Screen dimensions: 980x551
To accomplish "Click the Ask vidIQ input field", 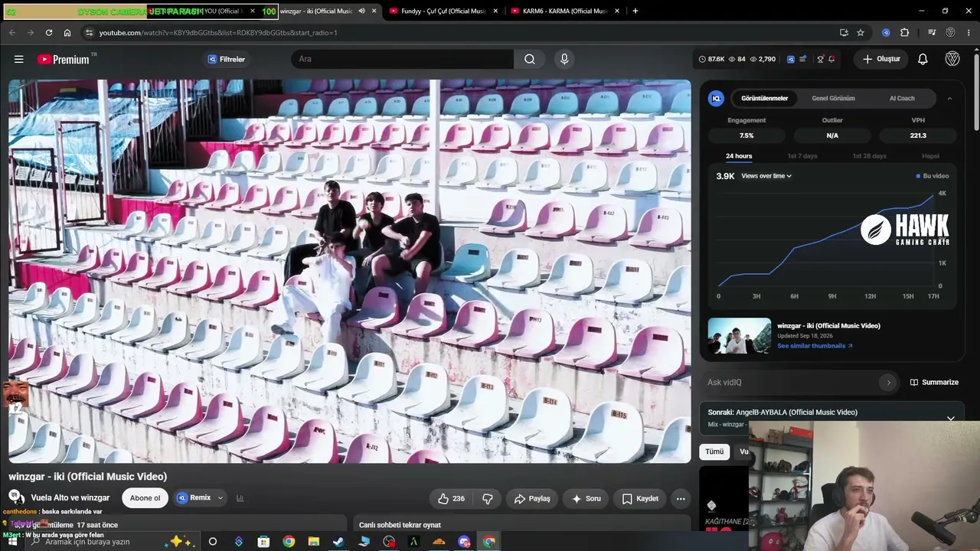I will 793,382.
